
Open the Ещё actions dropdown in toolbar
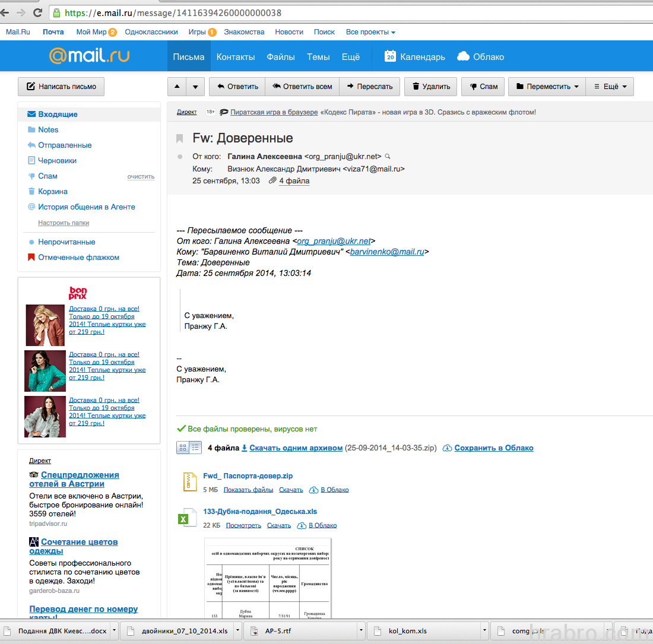coord(610,87)
